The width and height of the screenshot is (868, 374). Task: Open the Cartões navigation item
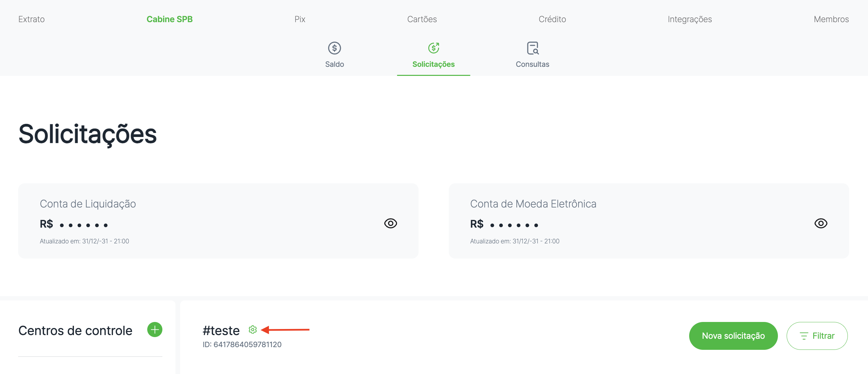click(422, 19)
